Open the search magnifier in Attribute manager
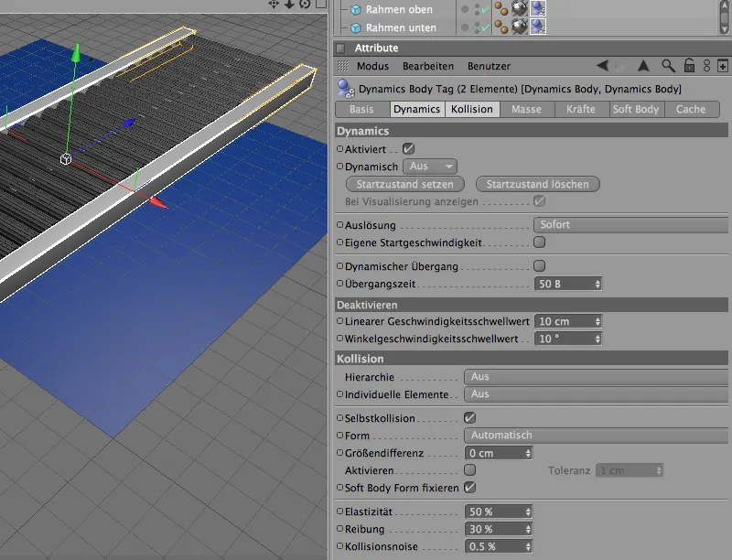This screenshot has width=732, height=560. [x=669, y=66]
